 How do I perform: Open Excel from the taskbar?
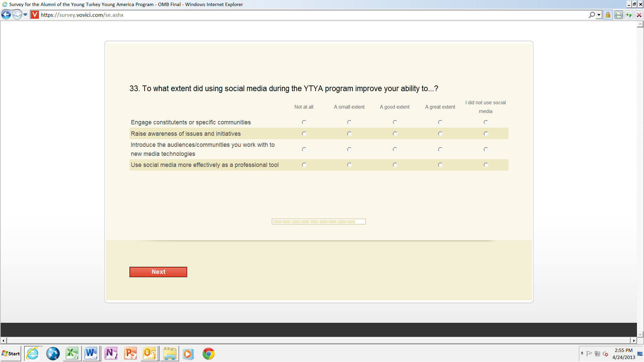tap(72, 354)
